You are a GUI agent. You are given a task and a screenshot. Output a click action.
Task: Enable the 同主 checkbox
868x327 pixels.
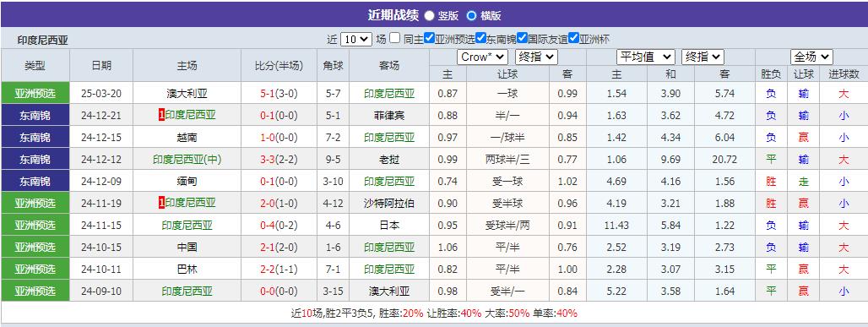coord(394,38)
